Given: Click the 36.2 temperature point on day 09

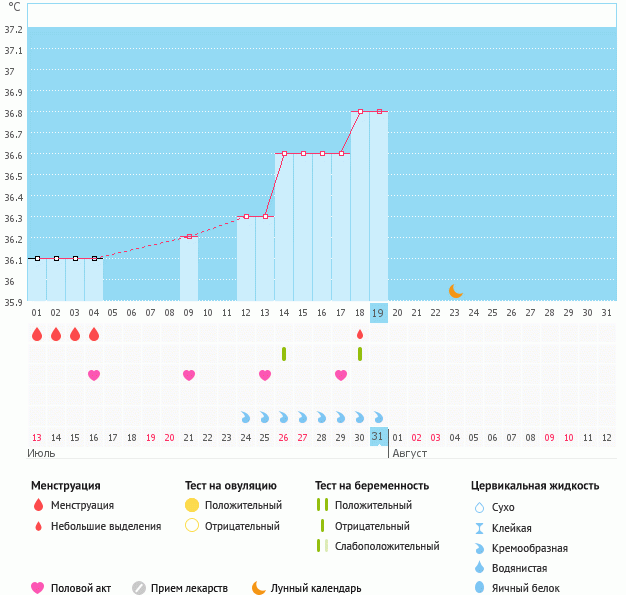Looking at the screenshot, I should pyautogui.click(x=189, y=237).
